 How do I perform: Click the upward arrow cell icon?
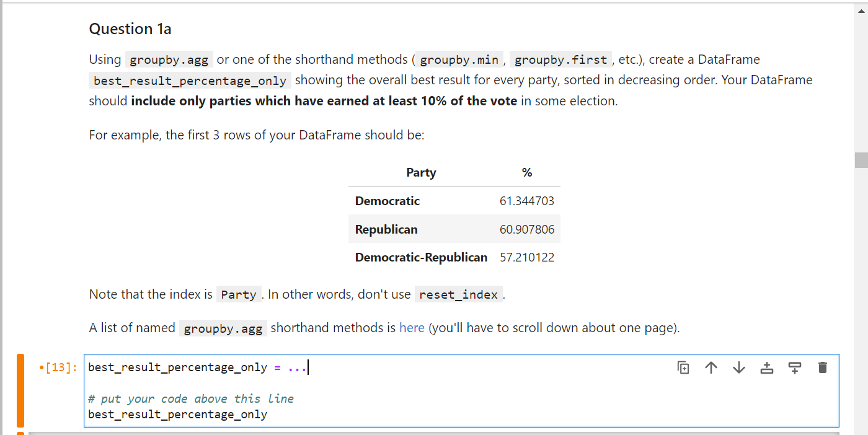pyautogui.click(x=711, y=367)
